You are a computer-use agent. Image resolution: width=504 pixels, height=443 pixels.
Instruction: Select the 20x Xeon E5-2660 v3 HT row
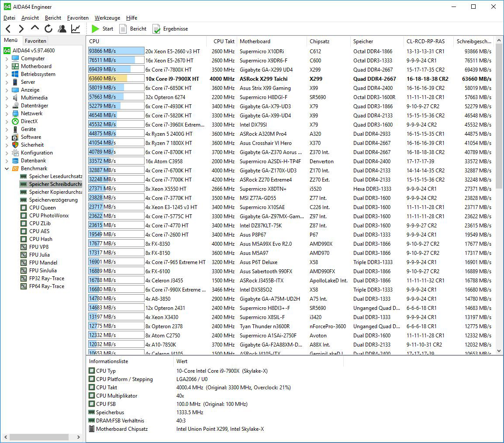click(290, 51)
